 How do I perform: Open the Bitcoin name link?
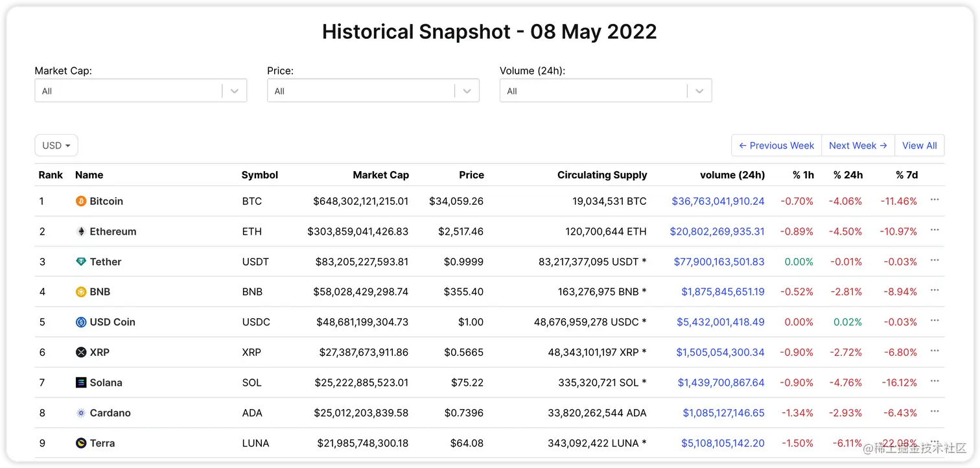pos(106,201)
